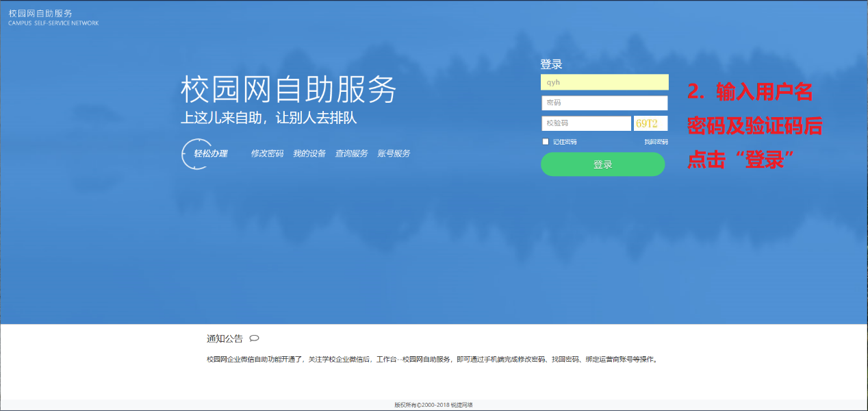Focus the username field containing qyh
The image size is (868, 411).
click(x=604, y=82)
